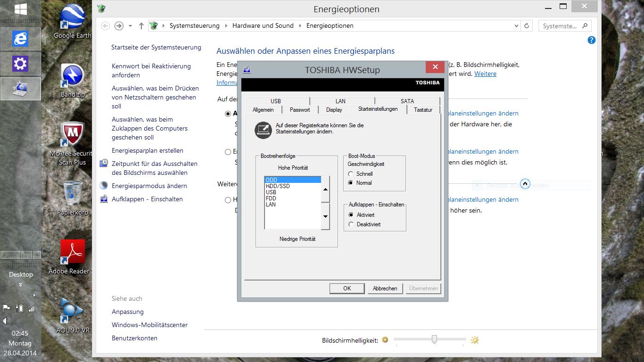Viewport: 644px width, 362px height.
Task: Switch to the Tastatur tab
Action: click(423, 109)
